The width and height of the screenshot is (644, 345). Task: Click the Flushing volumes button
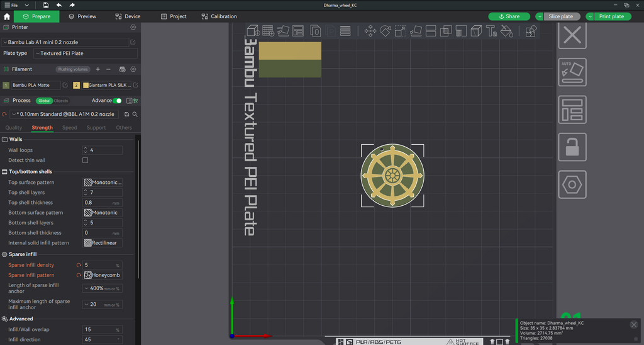coord(73,69)
